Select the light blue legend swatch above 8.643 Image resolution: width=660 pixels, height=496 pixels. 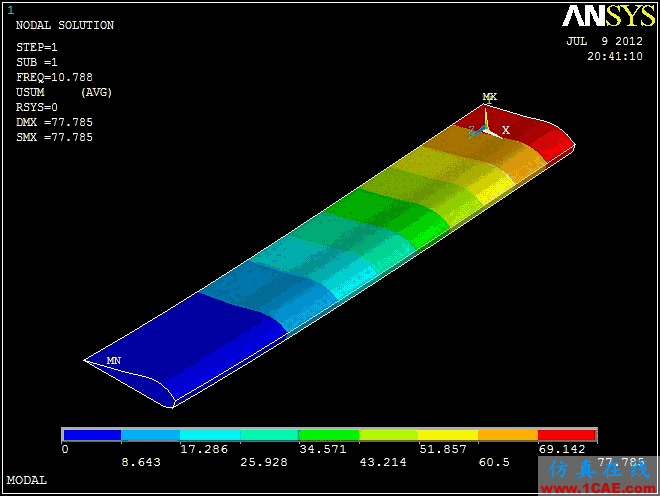(151, 435)
